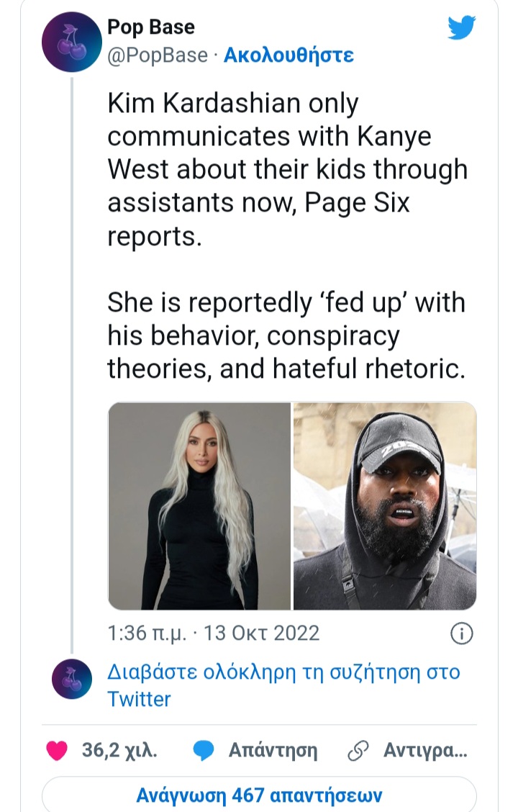Click the copy link chain icon
Screen dimensions: 518x812
pyautogui.click(x=358, y=750)
